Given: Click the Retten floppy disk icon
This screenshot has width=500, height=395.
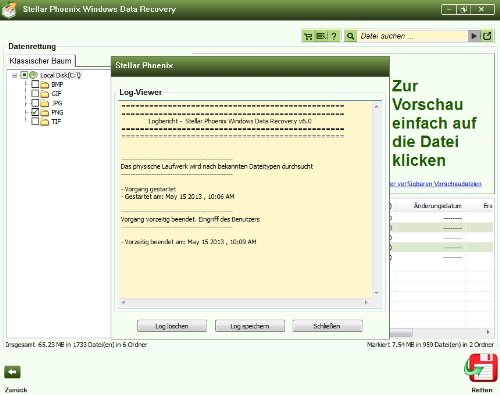Looking at the screenshot, I should (x=481, y=369).
